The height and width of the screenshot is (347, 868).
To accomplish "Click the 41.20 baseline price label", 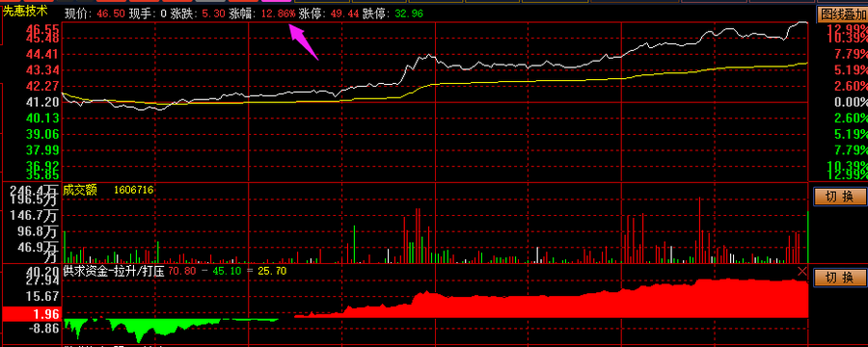I will pos(43,102).
